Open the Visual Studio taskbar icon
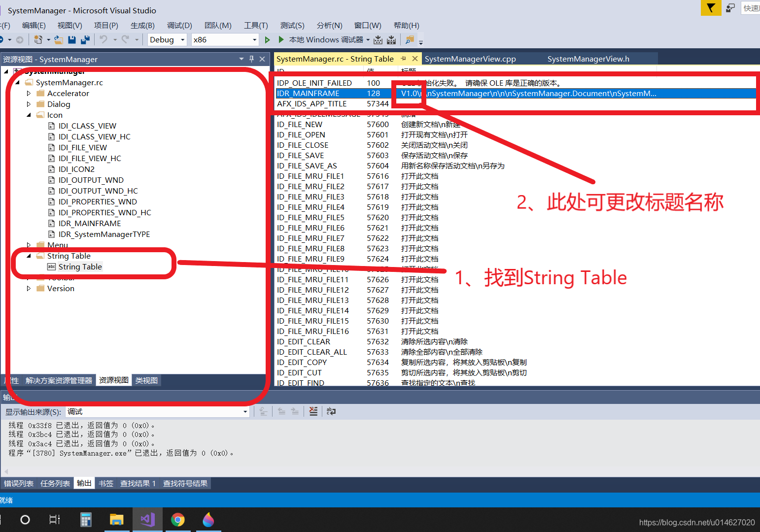This screenshot has width=760, height=532. 147,520
